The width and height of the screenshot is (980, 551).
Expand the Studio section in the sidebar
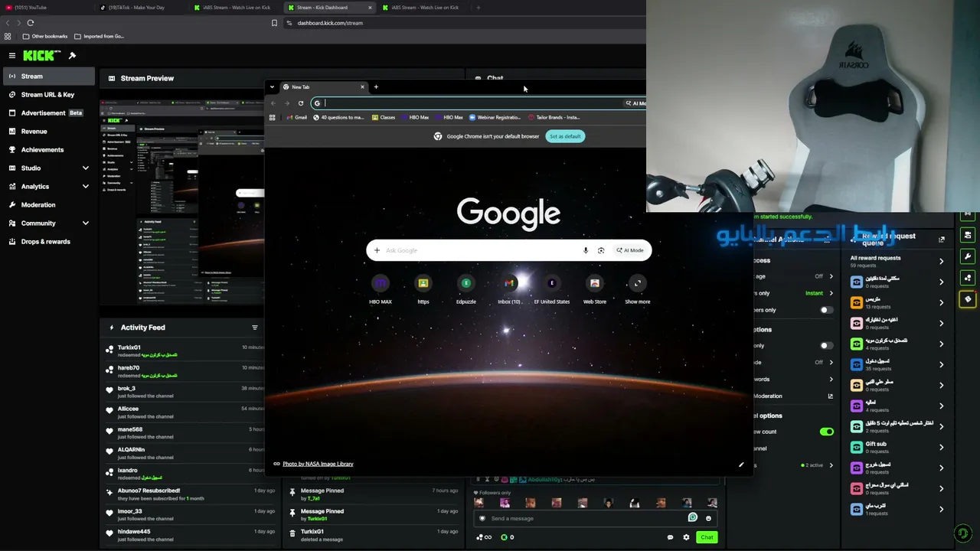(86, 168)
